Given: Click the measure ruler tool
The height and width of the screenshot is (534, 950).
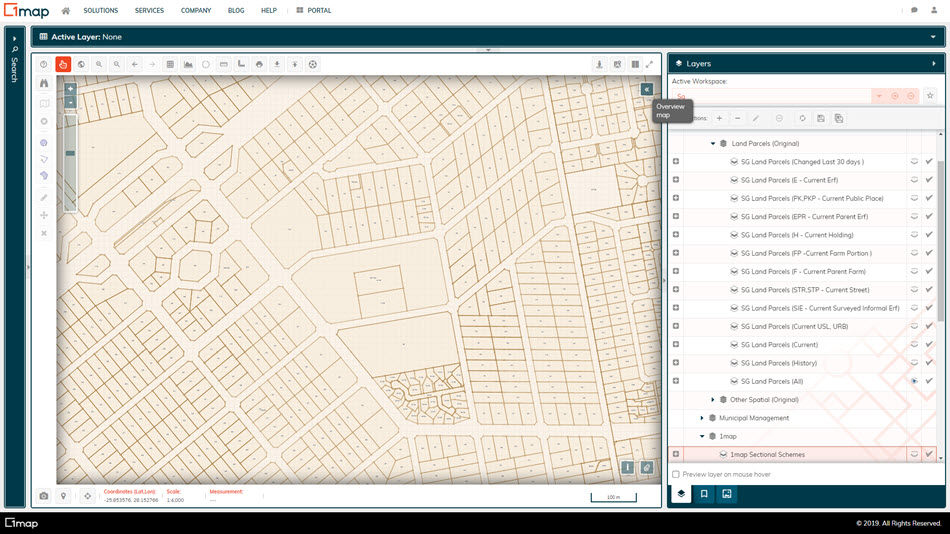Looking at the screenshot, I should click(224, 64).
